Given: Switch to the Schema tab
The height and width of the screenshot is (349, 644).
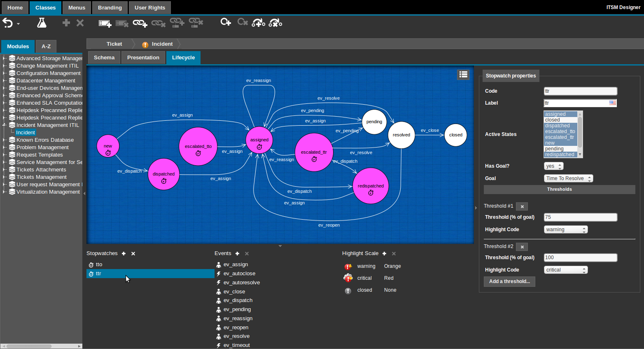Looking at the screenshot, I should [104, 58].
